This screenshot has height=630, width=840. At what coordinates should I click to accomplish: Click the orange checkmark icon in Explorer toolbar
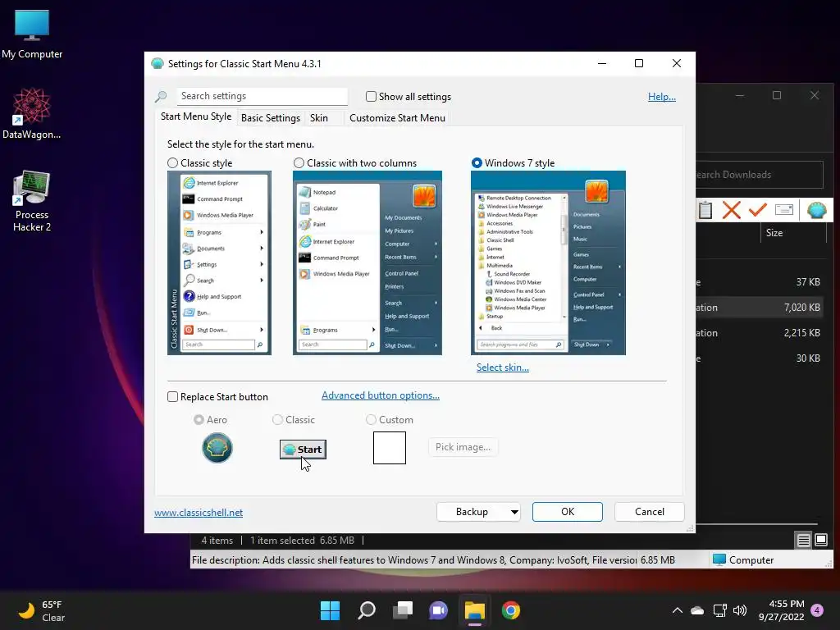coord(757,209)
